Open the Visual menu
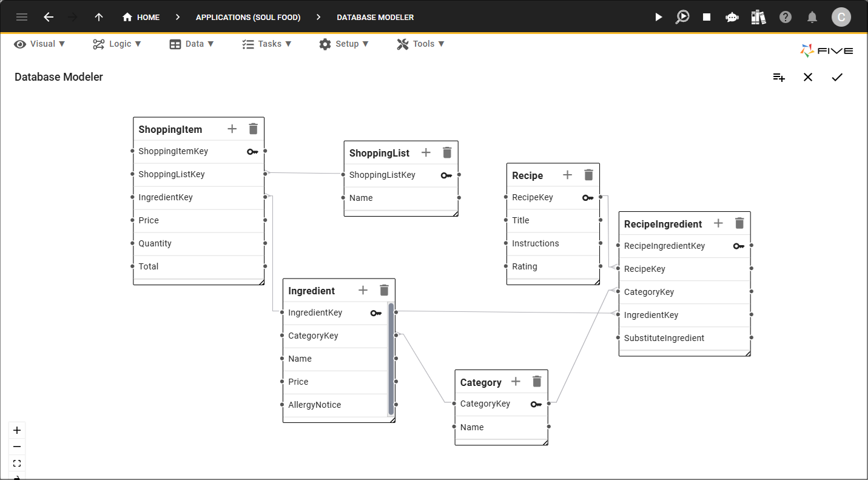 click(x=39, y=44)
